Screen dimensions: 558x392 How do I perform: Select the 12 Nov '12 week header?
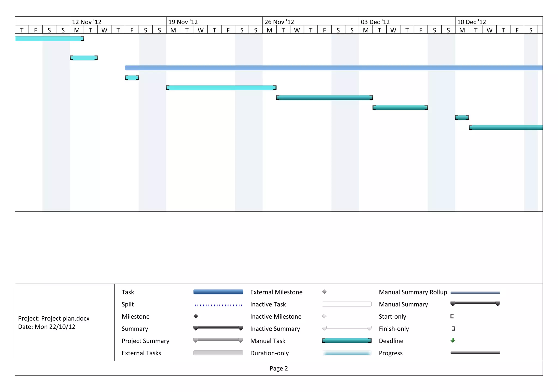(87, 22)
